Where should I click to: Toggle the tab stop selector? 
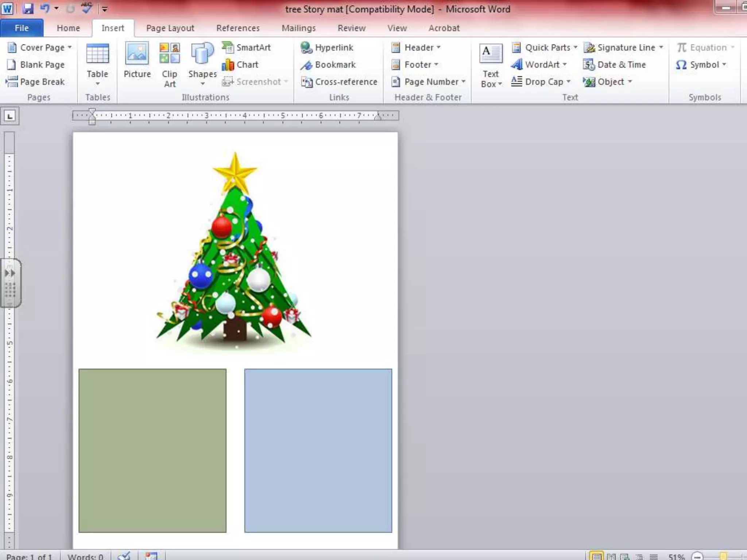(x=10, y=116)
